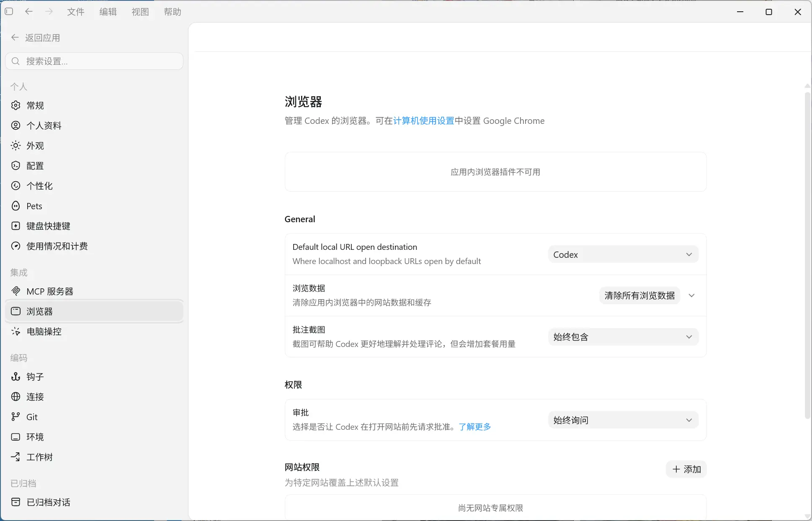The width and height of the screenshot is (812, 521).
Task: Click the 电脑操控 cursor icon
Action: pos(15,331)
